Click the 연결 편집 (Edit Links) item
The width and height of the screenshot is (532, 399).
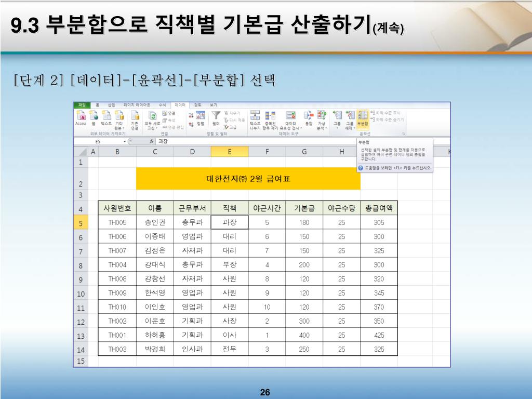pos(172,127)
